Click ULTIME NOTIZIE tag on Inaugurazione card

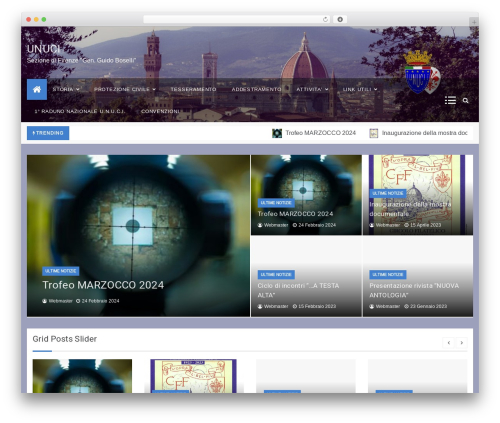[388, 193]
